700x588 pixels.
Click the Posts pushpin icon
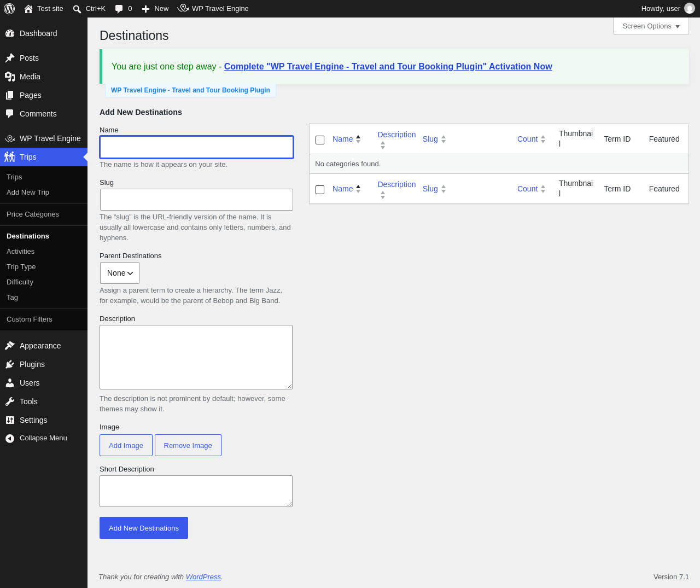pyautogui.click(x=10, y=58)
